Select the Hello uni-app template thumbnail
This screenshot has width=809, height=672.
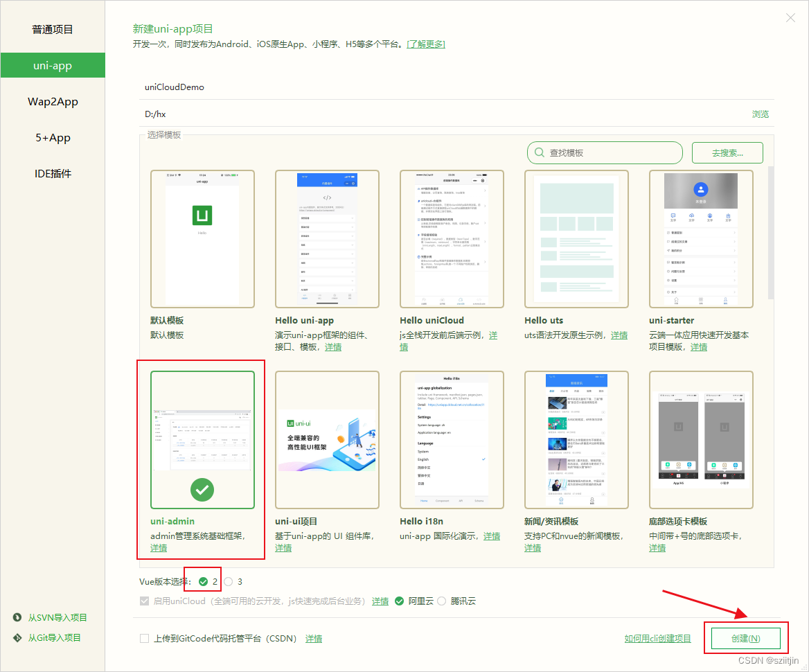pos(327,239)
